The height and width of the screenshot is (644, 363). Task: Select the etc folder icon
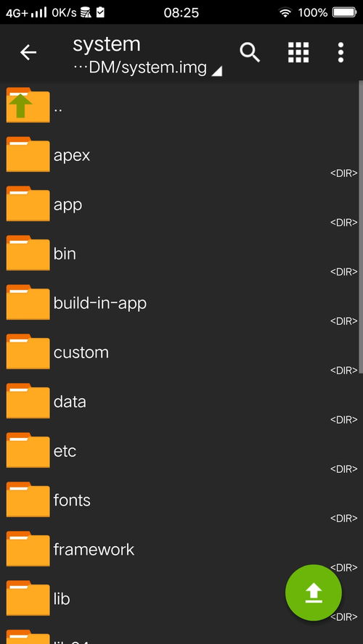coord(28,450)
